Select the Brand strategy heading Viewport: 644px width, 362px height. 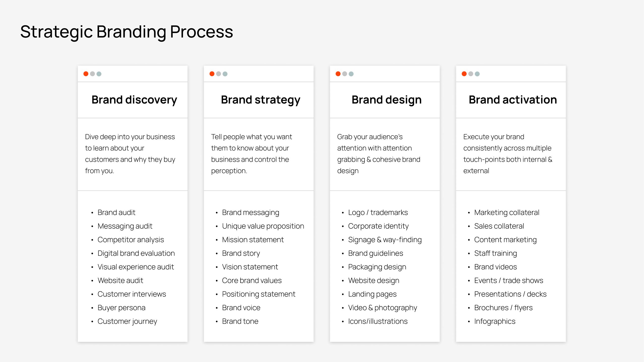click(x=261, y=100)
